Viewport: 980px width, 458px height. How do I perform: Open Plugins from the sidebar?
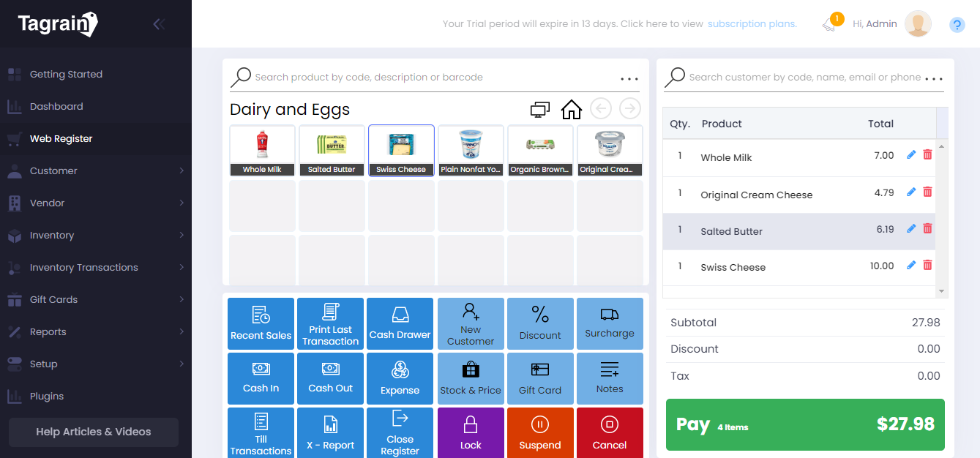47,396
